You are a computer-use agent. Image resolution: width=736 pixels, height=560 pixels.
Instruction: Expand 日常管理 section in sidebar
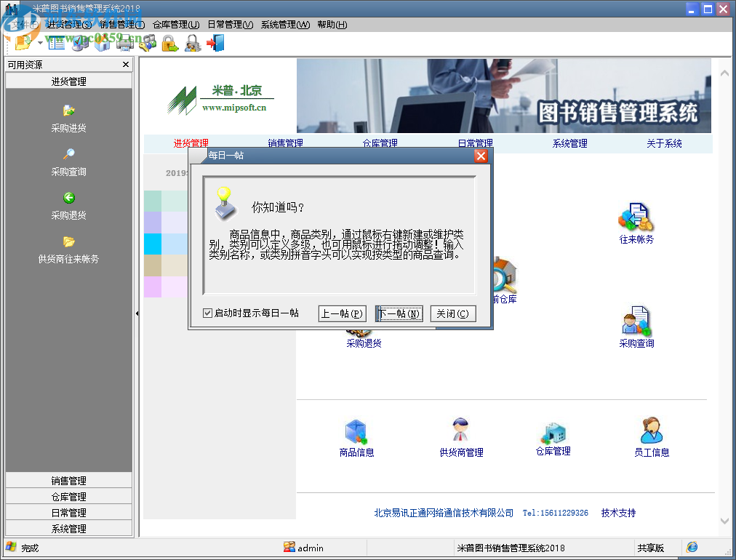coord(69,513)
